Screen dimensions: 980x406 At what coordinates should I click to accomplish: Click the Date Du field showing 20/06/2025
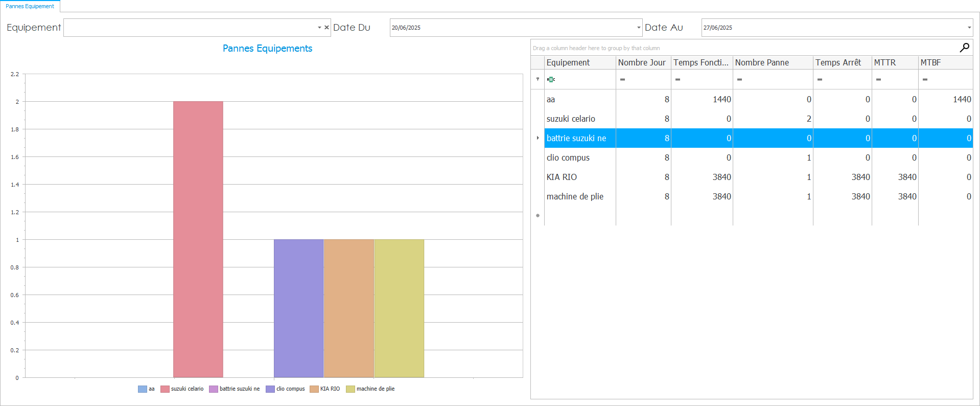point(511,28)
